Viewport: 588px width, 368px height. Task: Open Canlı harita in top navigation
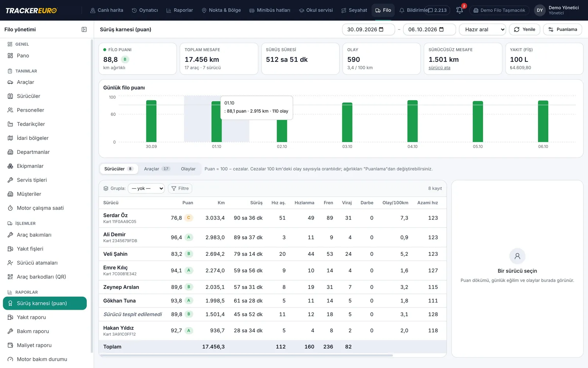(107, 10)
